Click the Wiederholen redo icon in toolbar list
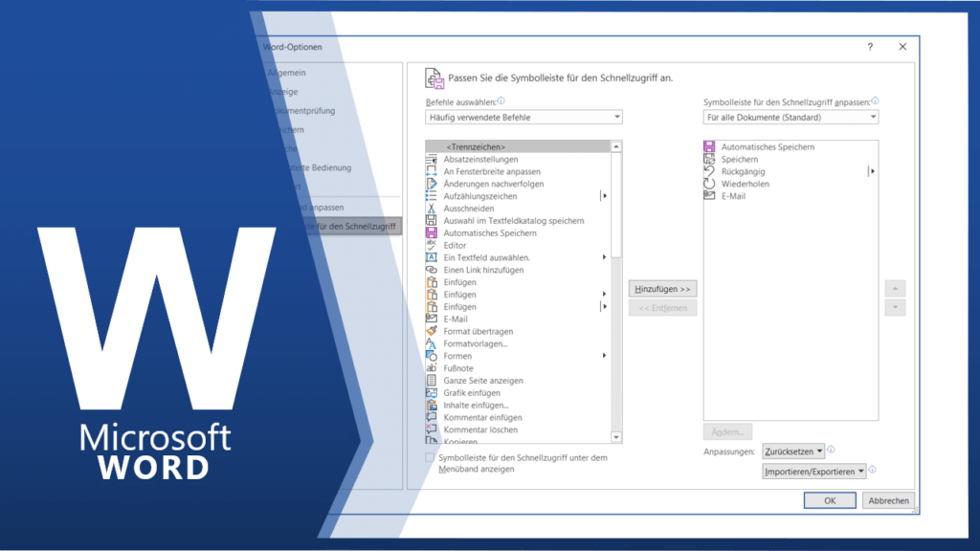 tap(709, 184)
